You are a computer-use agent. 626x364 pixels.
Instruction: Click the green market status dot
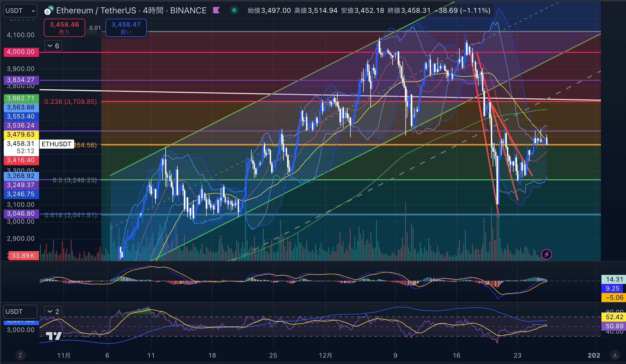[234, 10]
